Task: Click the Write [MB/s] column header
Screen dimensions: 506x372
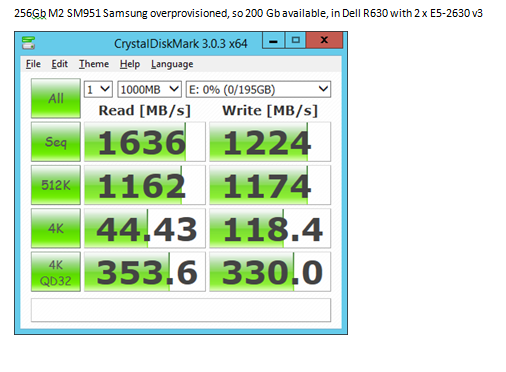Action: pos(270,110)
